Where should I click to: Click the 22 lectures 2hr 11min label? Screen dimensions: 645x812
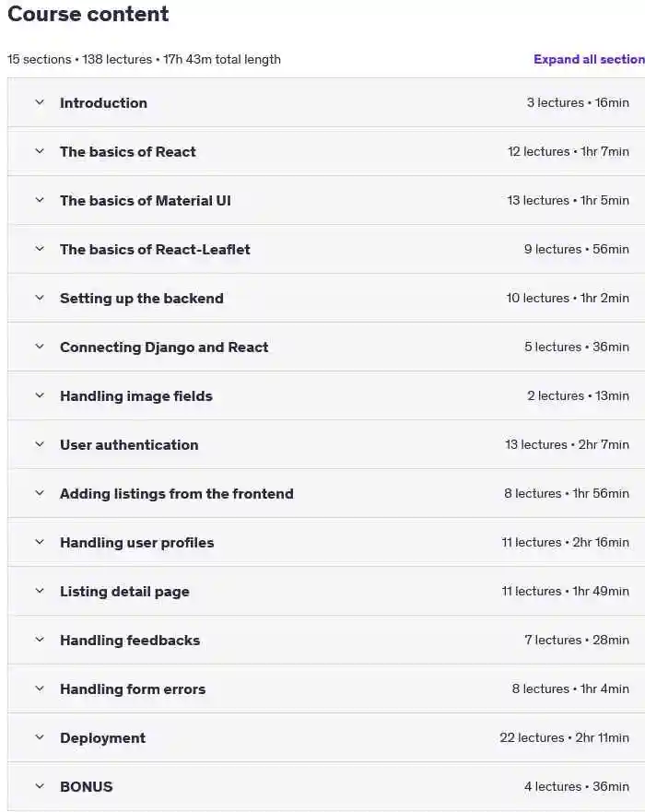[564, 737]
